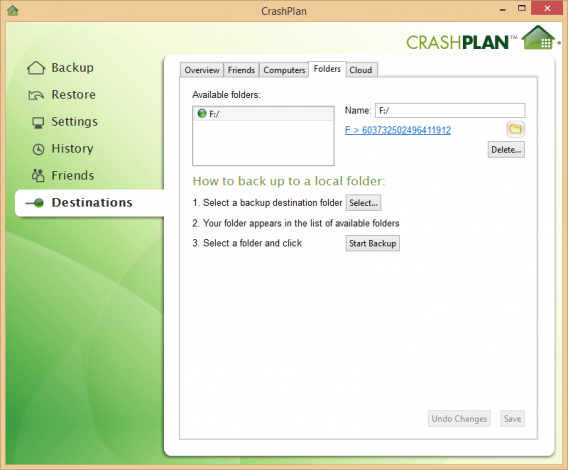Close the CrashPlan window
Screen dimensions: 568x470
[547, 8]
